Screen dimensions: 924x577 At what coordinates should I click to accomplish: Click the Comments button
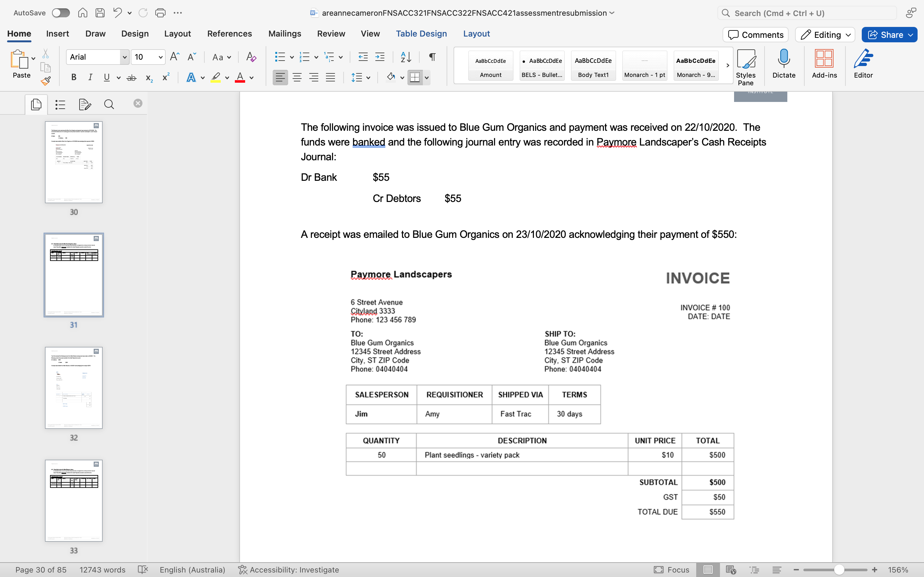755,35
